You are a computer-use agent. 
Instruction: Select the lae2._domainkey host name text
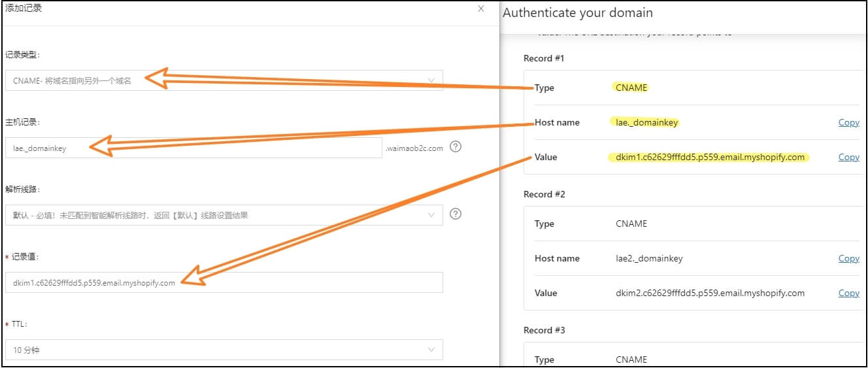649,258
